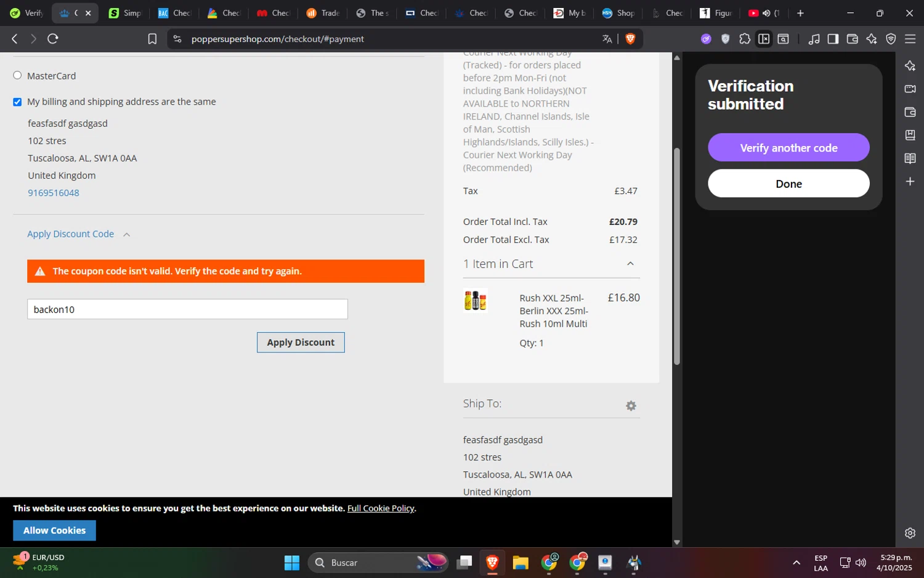The height and width of the screenshot is (578, 924).
Task: Open Task View in the taskbar
Action: (x=464, y=563)
